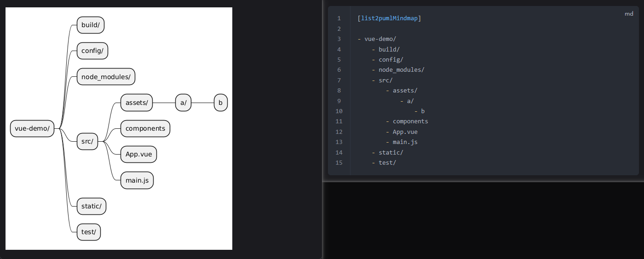Image resolution: width=644 pixels, height=259 pixels.
Task: Click the [list2pumlMindmap] text in code
Action: tap(389, 18)
